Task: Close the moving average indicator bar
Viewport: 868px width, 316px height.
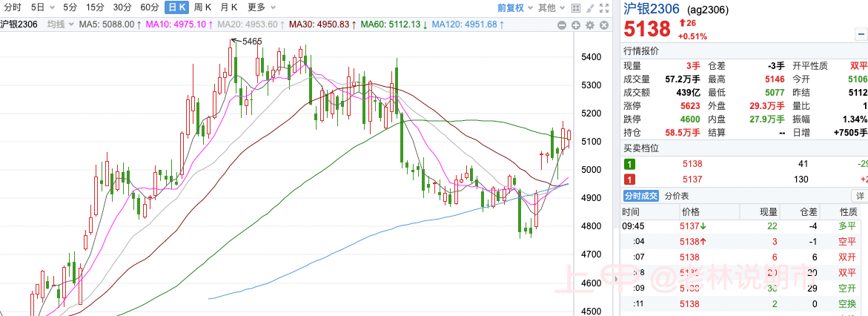Action: [x=603, y=24]
